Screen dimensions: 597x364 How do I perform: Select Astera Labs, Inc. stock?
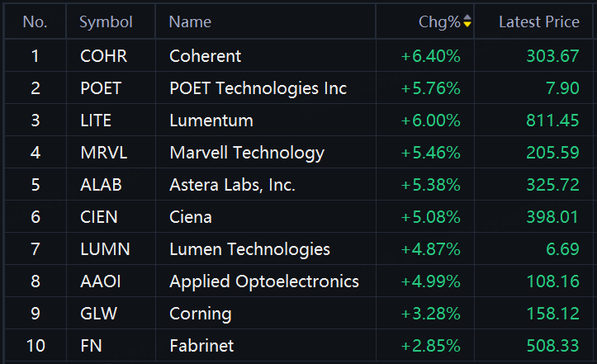point(232,185)
